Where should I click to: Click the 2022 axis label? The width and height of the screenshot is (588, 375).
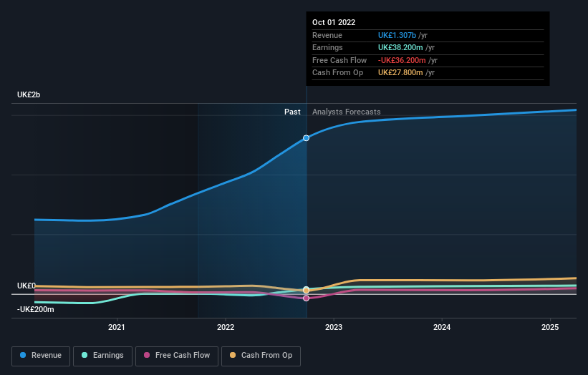(x=226, y=327)
